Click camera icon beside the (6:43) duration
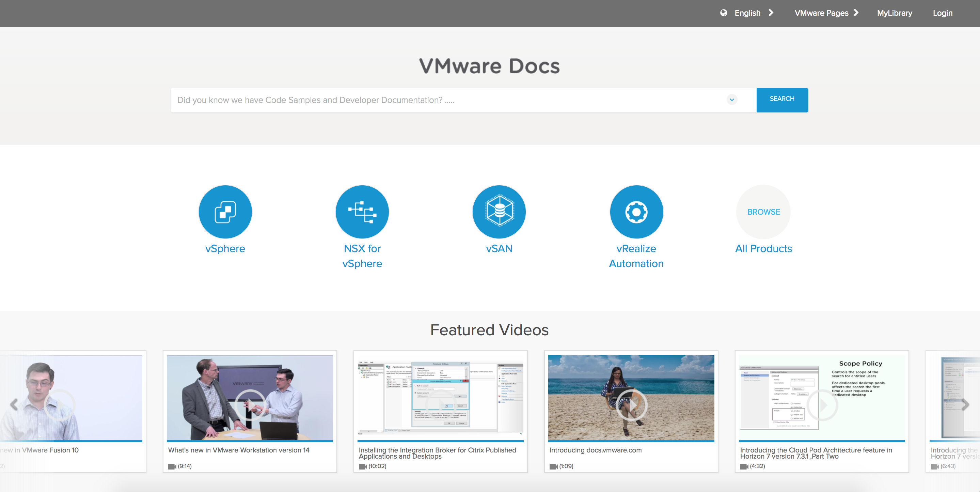The height and width of the screenshot is (492, 980). 934,466
